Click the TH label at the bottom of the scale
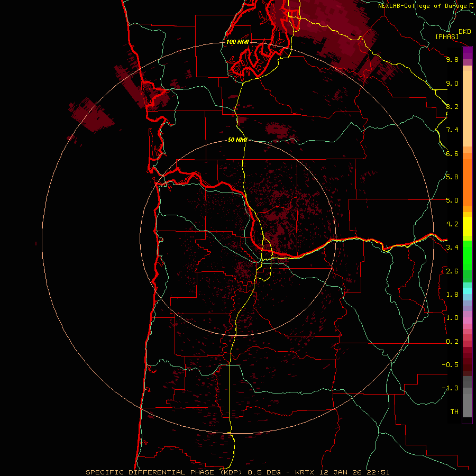The width and height of the screenshot is (476, 476). click(454, 412)
